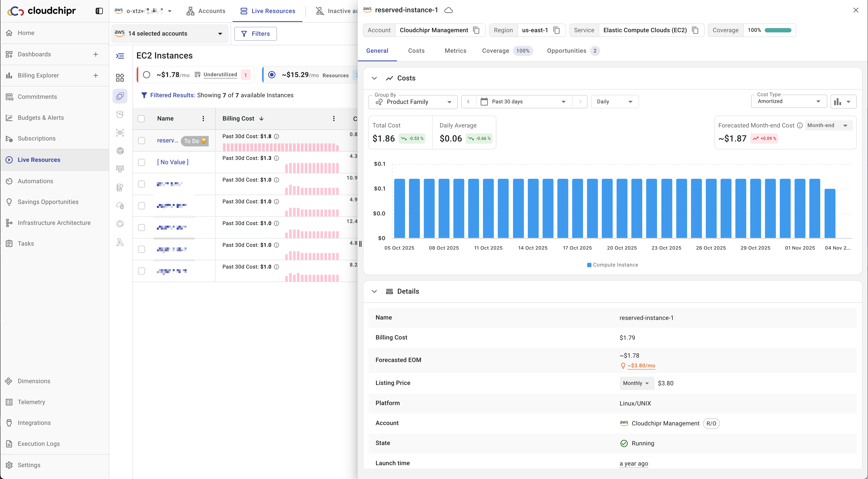Add a new dashboard with plus icon
The width and height of the screenshot is (868, 479).
[x=96, y=54]
